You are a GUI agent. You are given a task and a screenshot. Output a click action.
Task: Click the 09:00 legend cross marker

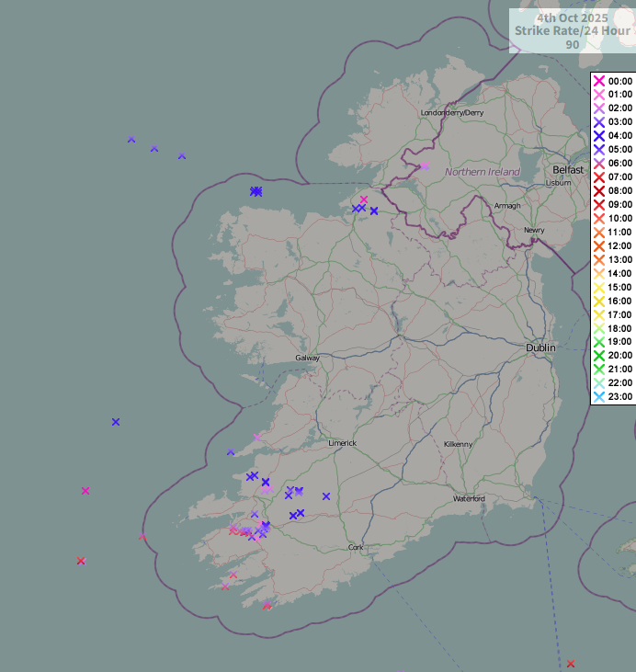tap(599, 204)
